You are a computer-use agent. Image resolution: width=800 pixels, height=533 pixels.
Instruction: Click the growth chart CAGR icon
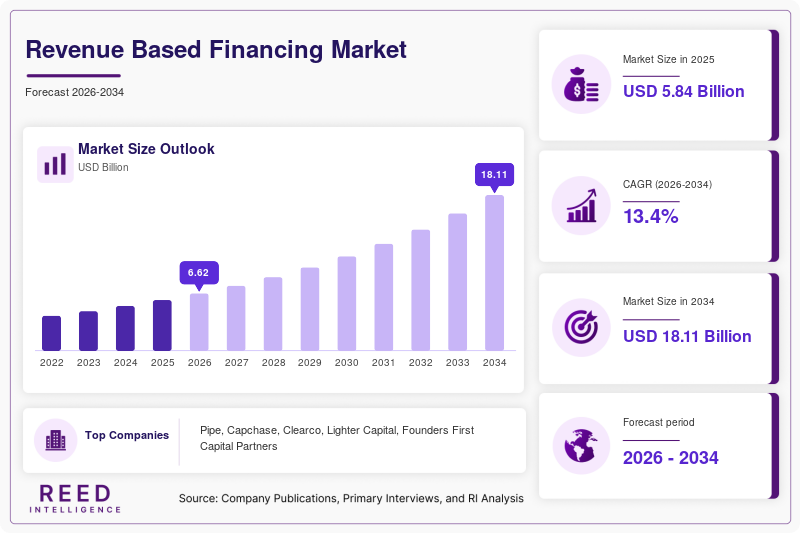coord(581,206)
